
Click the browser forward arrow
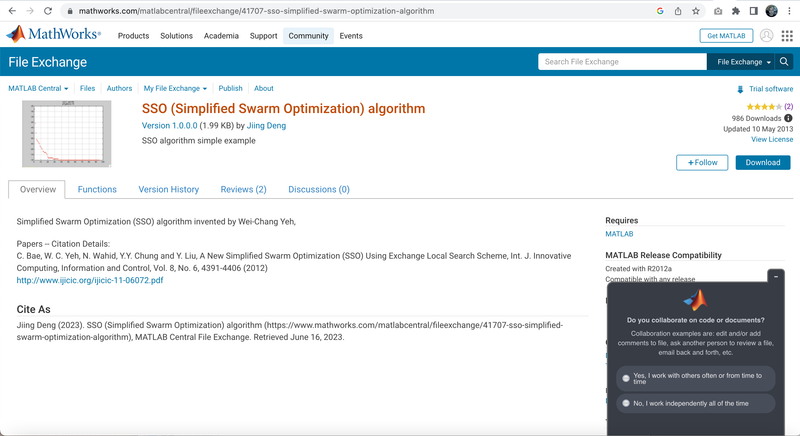coord(30,11)
